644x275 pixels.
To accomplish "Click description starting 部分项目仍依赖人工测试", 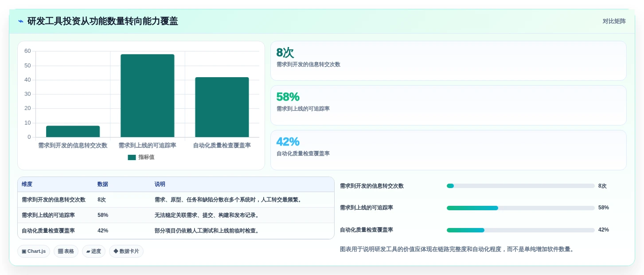I will [207, 231].
